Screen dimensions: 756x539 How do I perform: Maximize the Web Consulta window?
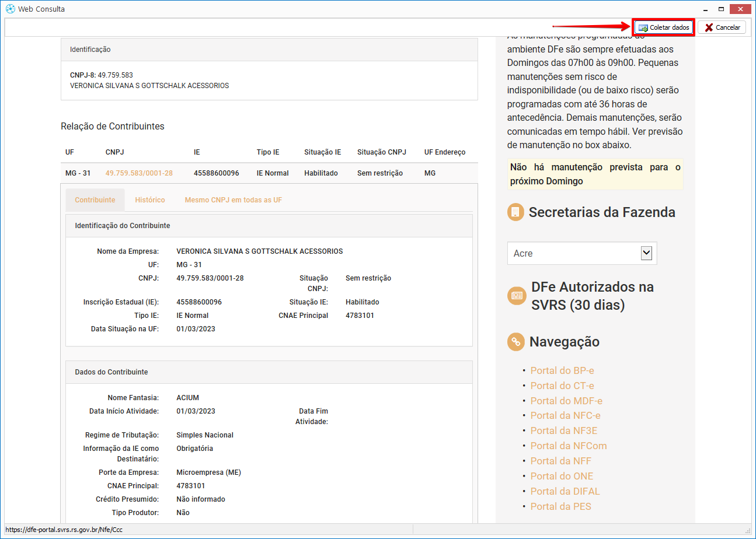click(722, 9)
